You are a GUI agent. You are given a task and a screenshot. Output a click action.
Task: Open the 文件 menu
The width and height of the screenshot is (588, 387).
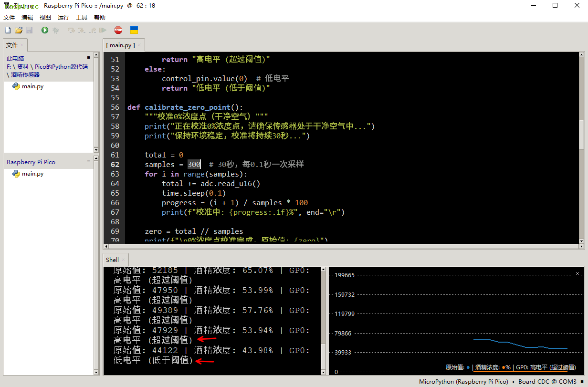tap(9, 17)
